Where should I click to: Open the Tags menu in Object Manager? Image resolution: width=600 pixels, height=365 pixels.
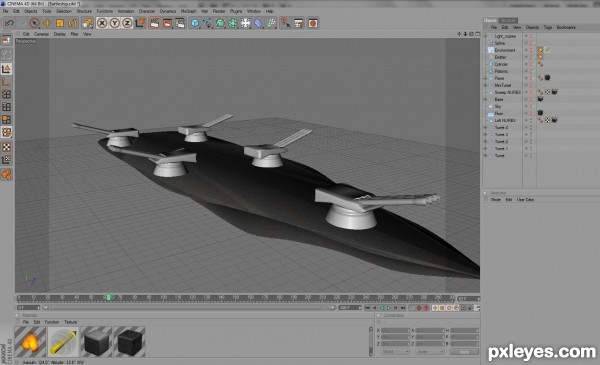tap(548, 28)
